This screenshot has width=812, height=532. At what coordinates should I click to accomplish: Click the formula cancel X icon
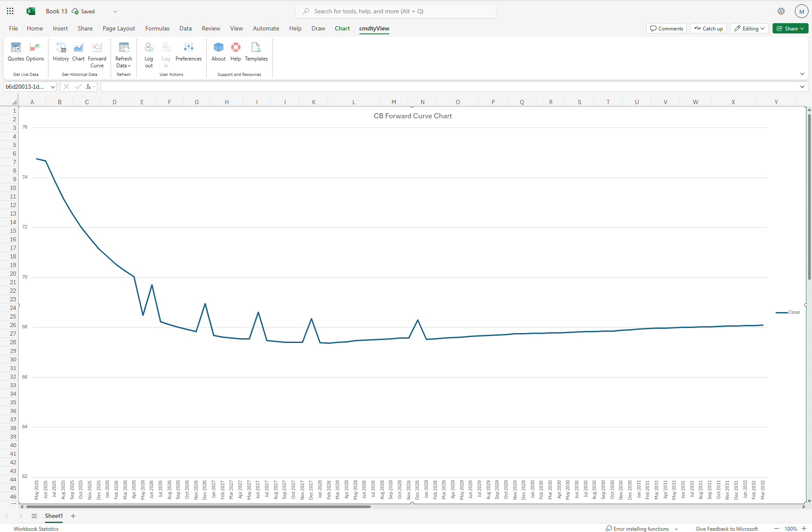coord(66,87)
